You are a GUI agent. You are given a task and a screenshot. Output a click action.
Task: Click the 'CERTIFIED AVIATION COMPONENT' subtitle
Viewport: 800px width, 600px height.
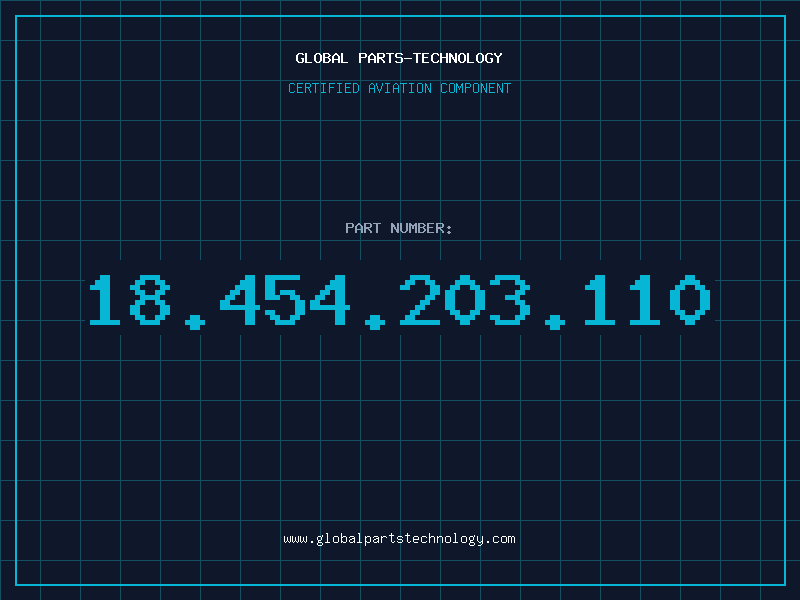click(x=399, y=88)
